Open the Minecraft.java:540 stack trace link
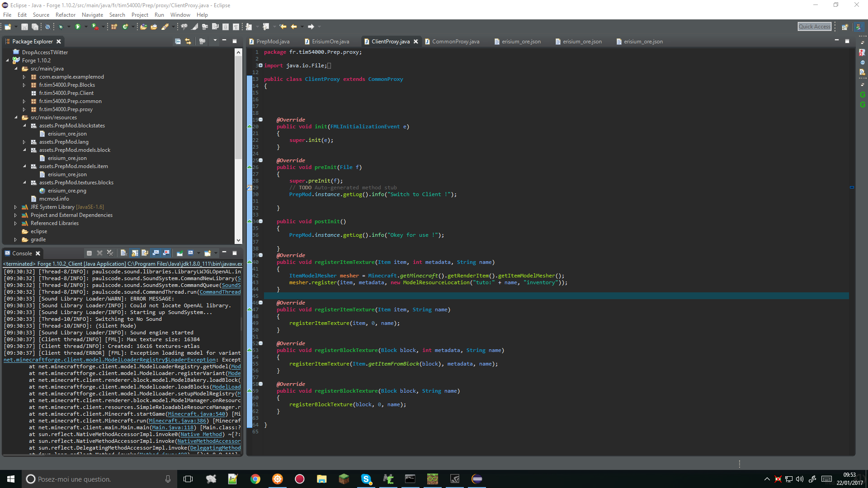 point(196,414)
